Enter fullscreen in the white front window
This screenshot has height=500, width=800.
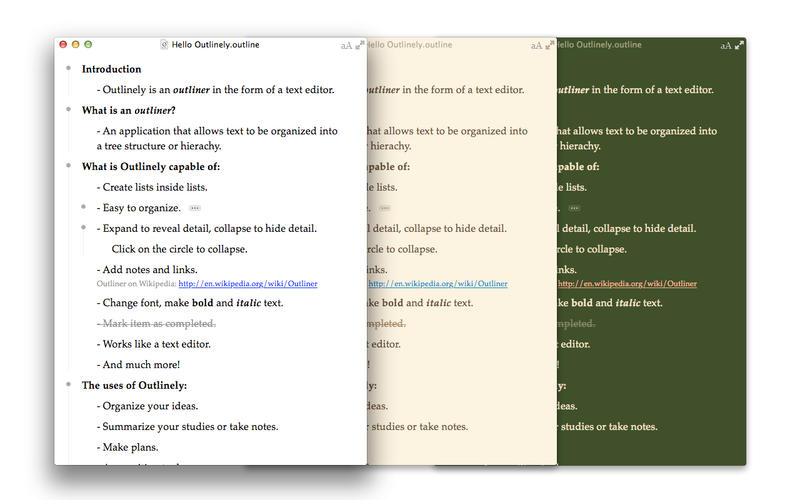point(360,45)
